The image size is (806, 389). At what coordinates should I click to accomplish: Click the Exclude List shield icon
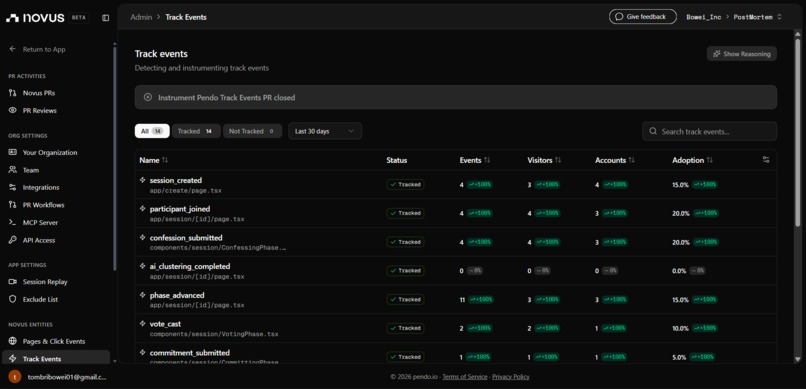point(13,299)
